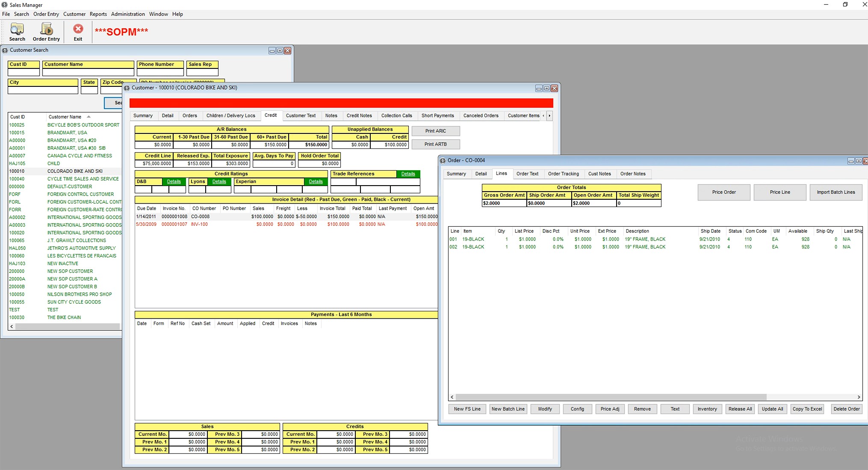Open the File menu

[x=6, y=14]
